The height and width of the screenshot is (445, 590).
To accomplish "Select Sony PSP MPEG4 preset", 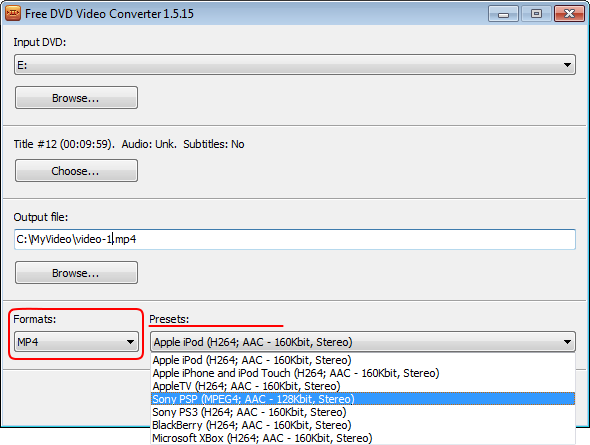I will [x=363, y=399].
